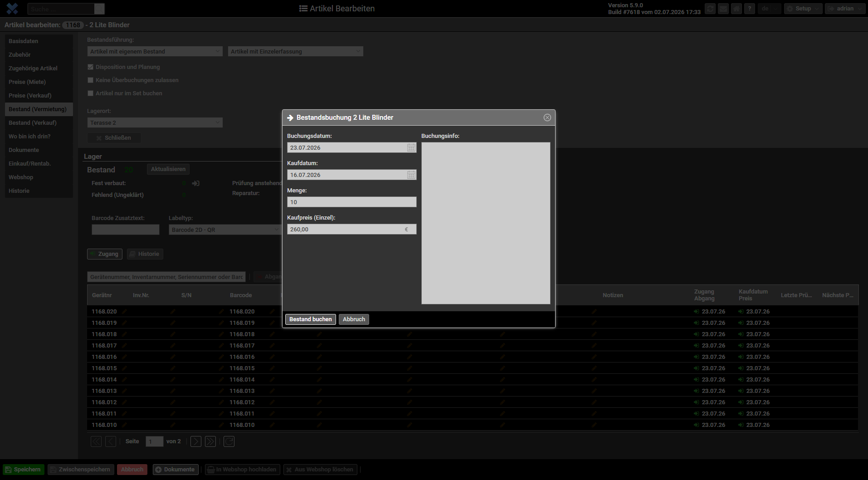Open the Kaufdatum calendar picker
Screen dimensions: 868x480
[x=411, y=175]
